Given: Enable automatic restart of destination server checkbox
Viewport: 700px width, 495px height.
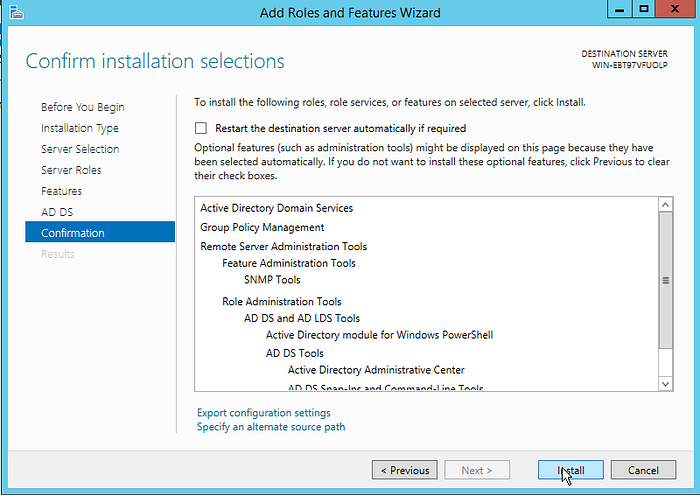Looking at the screenshot, I should click(x=201, y=128).
